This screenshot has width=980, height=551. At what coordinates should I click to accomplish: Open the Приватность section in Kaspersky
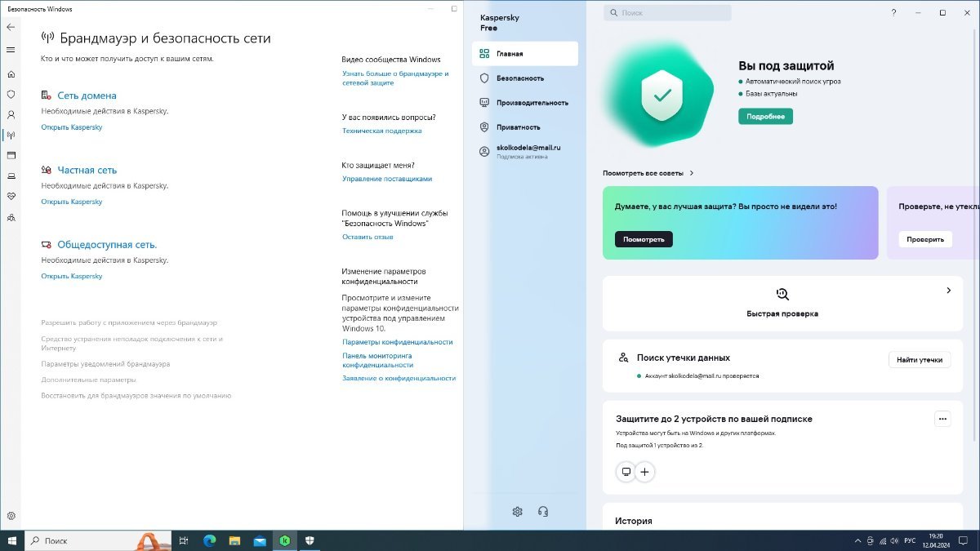tap(525, 127)
